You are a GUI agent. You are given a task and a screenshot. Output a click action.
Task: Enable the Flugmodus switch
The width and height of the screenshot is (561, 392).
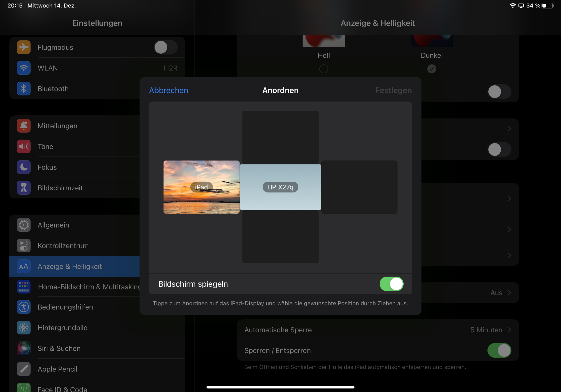click(x=165, y=47)
